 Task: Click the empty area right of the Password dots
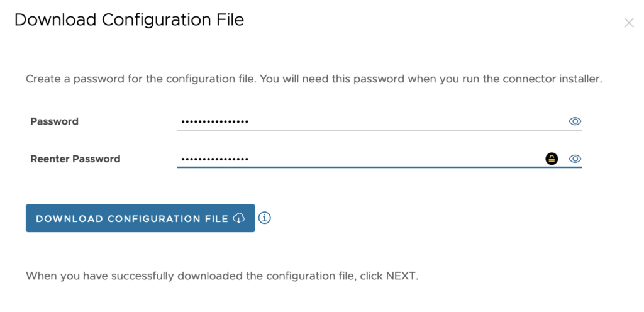coord(409,121)
